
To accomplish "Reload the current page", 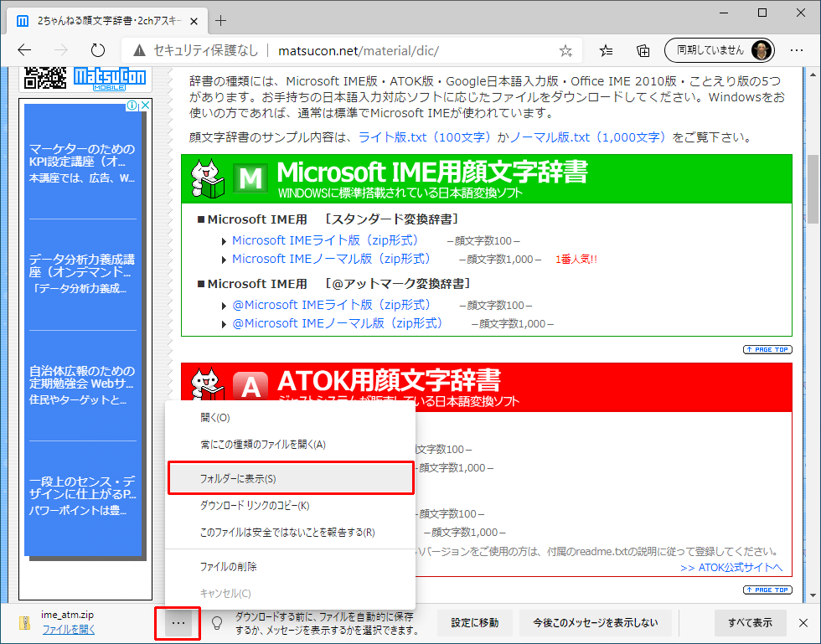I will pos(98,50).
